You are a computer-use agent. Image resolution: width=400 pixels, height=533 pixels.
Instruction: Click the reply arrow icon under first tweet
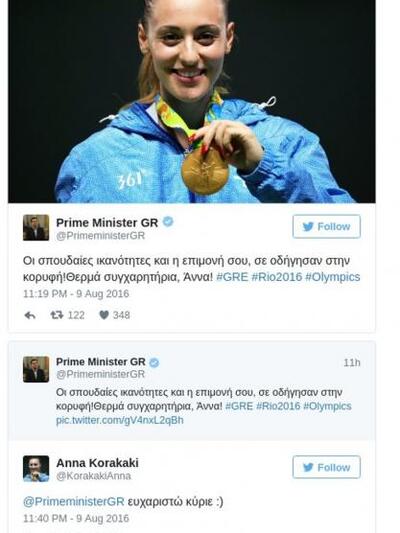click(x=30, y=315)
